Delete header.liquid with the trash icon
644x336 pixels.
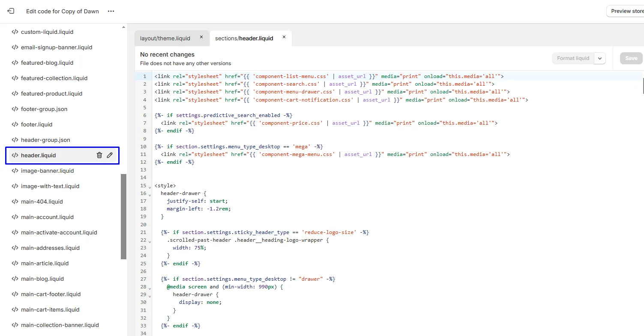coord(99,155)
